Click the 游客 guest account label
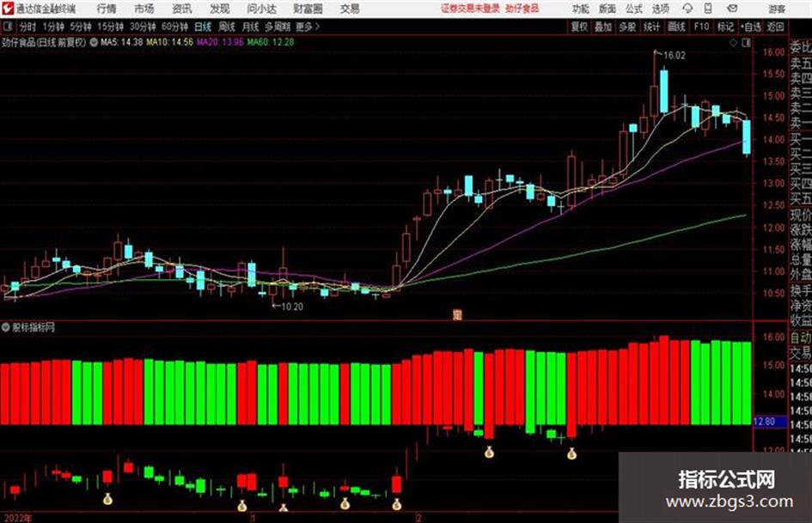812x523 pixels. pos(777,9)
